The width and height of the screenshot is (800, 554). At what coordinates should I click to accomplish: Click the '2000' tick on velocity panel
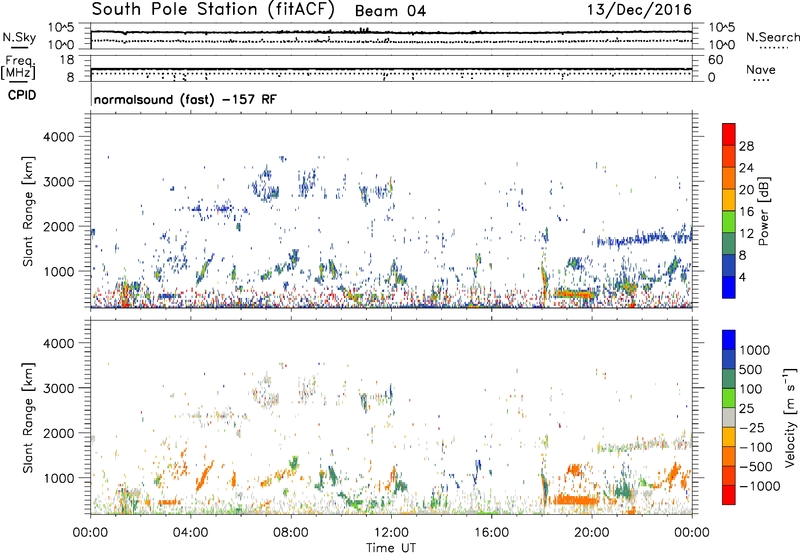(x=58, y=433)
